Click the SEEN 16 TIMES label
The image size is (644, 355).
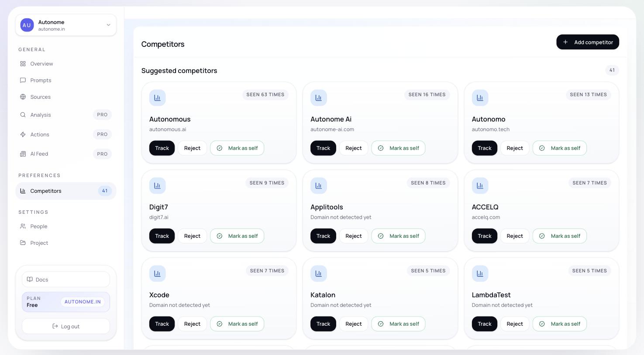pyautogui.click(x=427, y=95)
